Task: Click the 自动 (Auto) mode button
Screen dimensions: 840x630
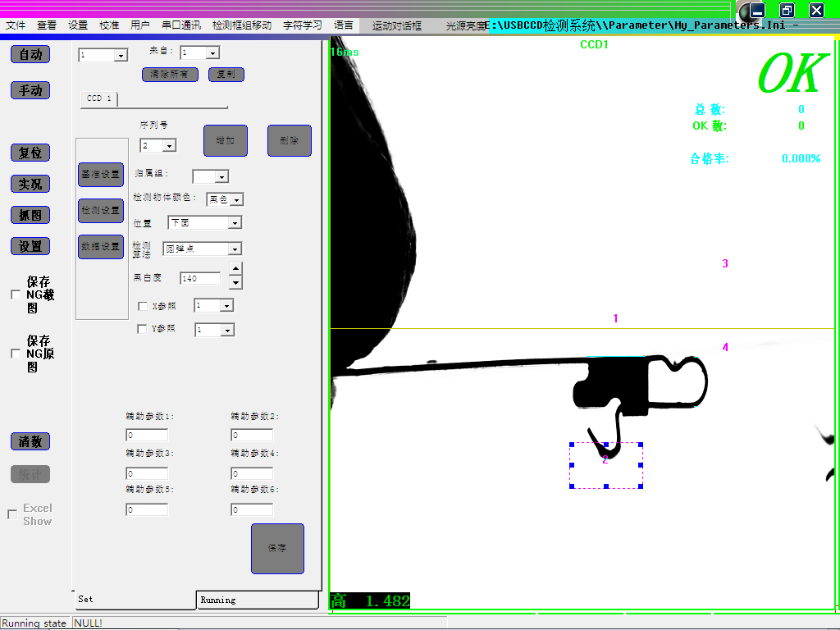Action: pyautogui.click(x=30, y=54)
